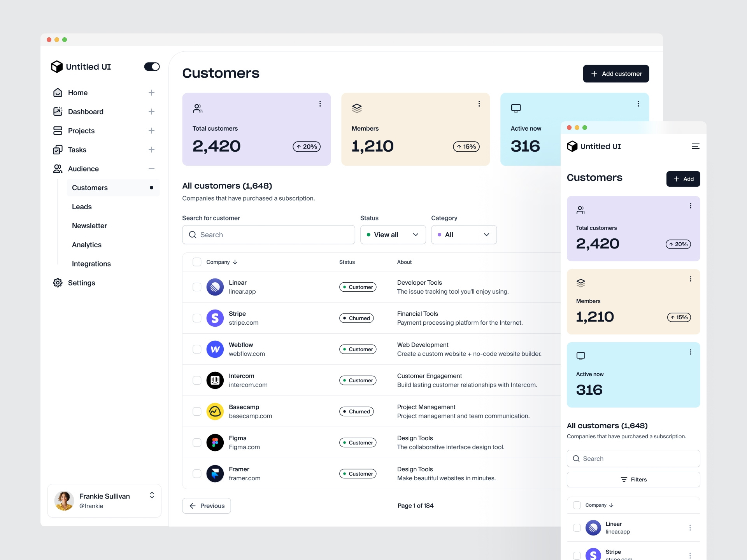Open the Category All dropdown
747x560 pixels.
pyautogui.click(x=464, y=235)
